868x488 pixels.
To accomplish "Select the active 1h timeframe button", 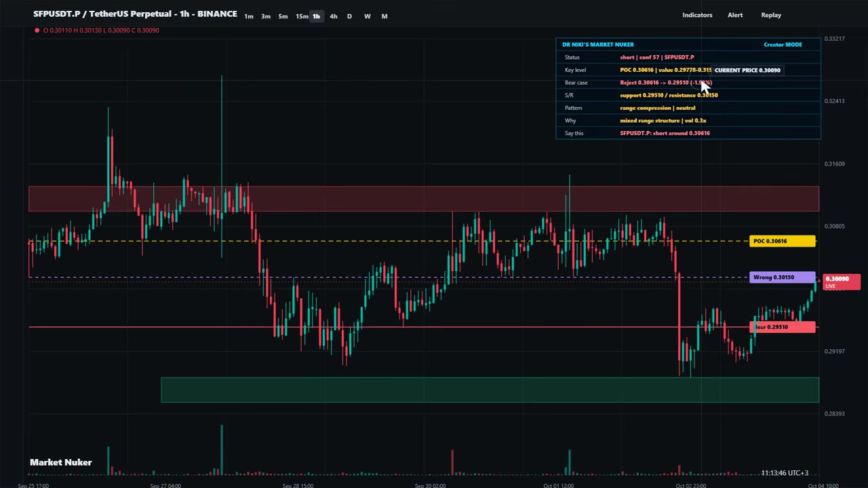I will (316, 16).
